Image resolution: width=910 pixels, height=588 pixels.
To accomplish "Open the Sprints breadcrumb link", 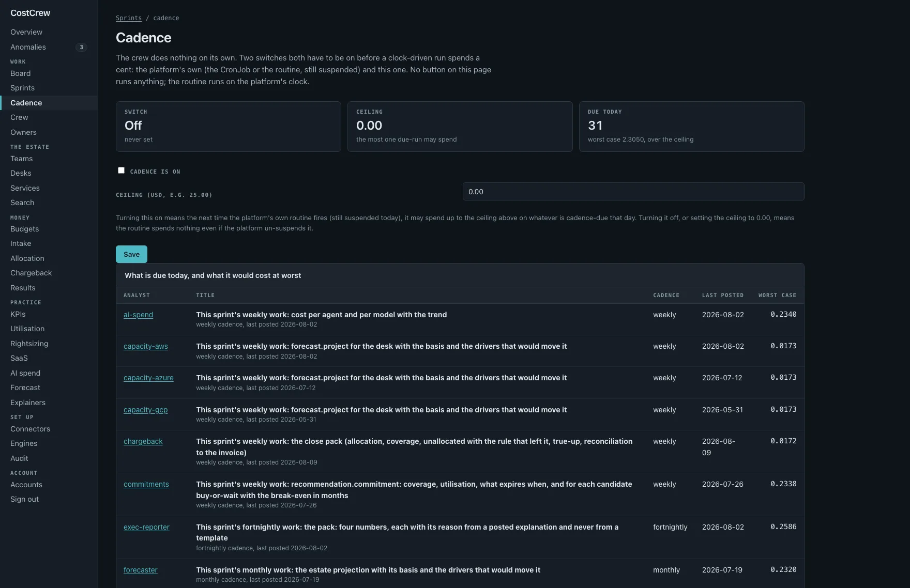I will click(x=129, y=18).
